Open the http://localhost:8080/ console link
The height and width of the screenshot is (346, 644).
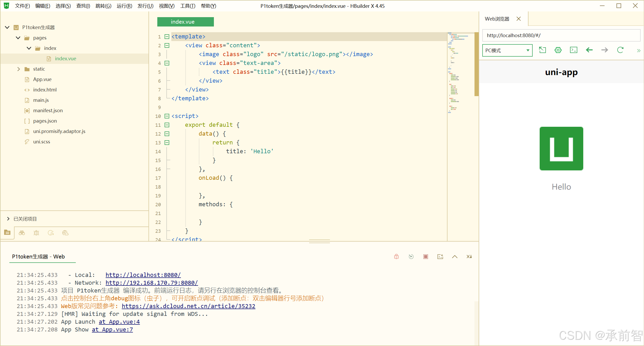point(143,275)
